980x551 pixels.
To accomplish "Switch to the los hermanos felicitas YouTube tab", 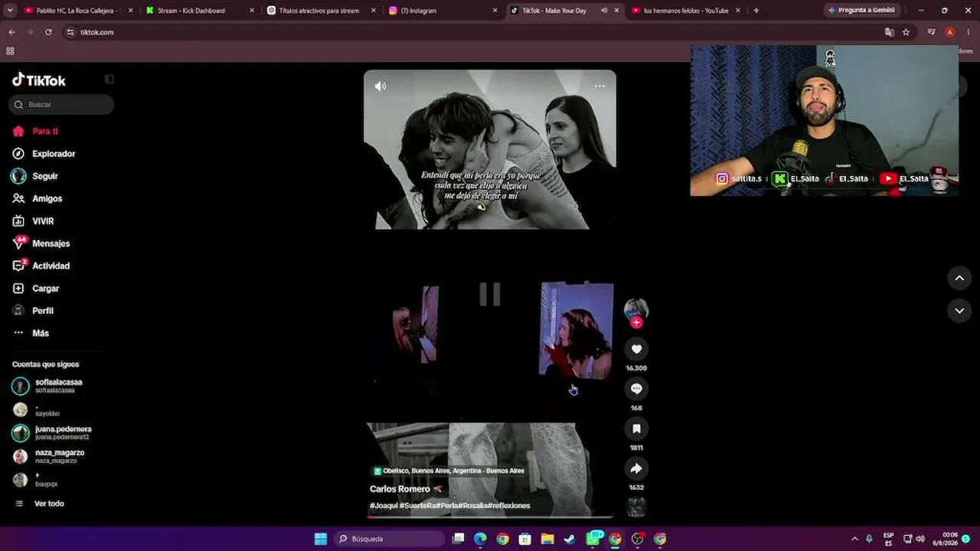I will pyautogui.click(x=686, y=11).
